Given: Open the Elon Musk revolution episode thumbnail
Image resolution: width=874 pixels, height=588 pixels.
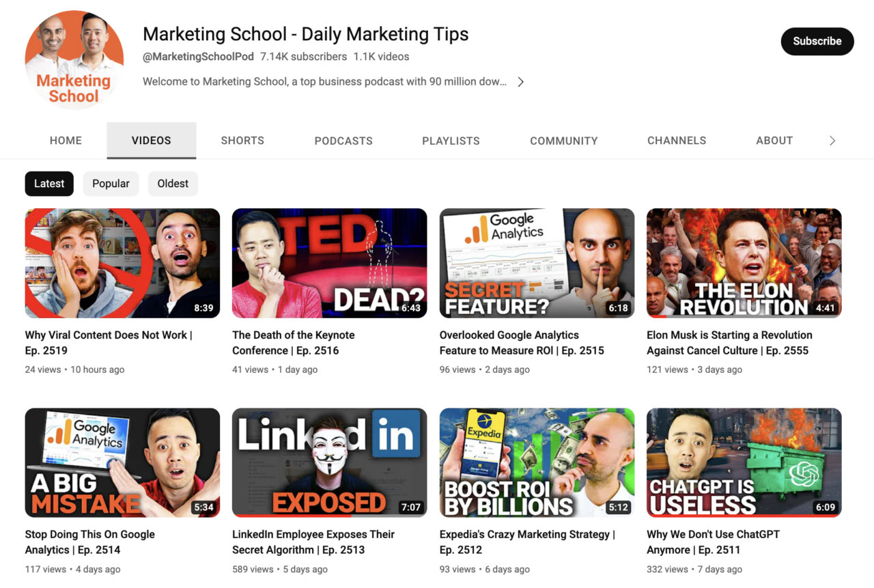Looking at the screenshot, I should click(744, 263).
